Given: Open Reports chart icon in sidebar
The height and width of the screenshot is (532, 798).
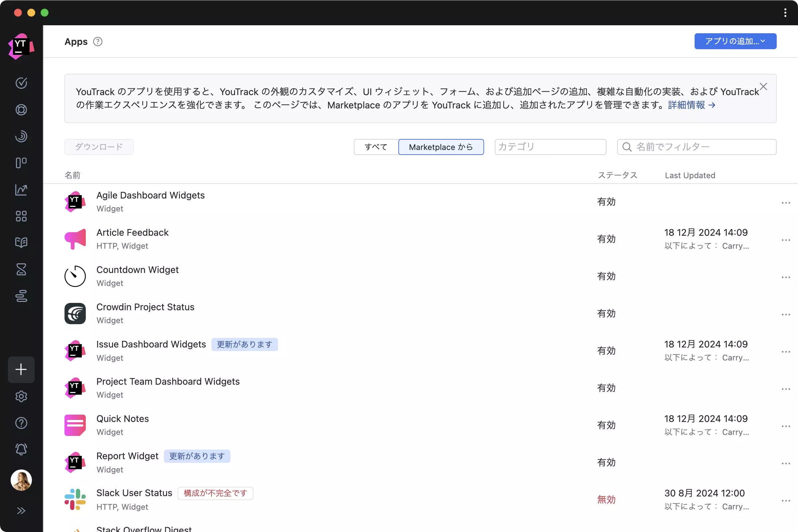Looking at the screenshot, I should [21, 190].
